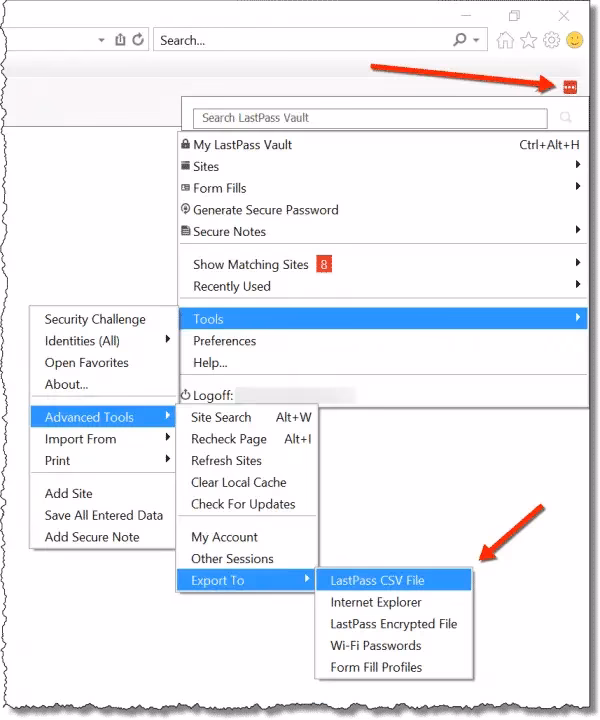Choose Wi-Fi Passwords export
Image resolution: width=600 pixels, height=720 pixels.
click(x=394, y=646)
